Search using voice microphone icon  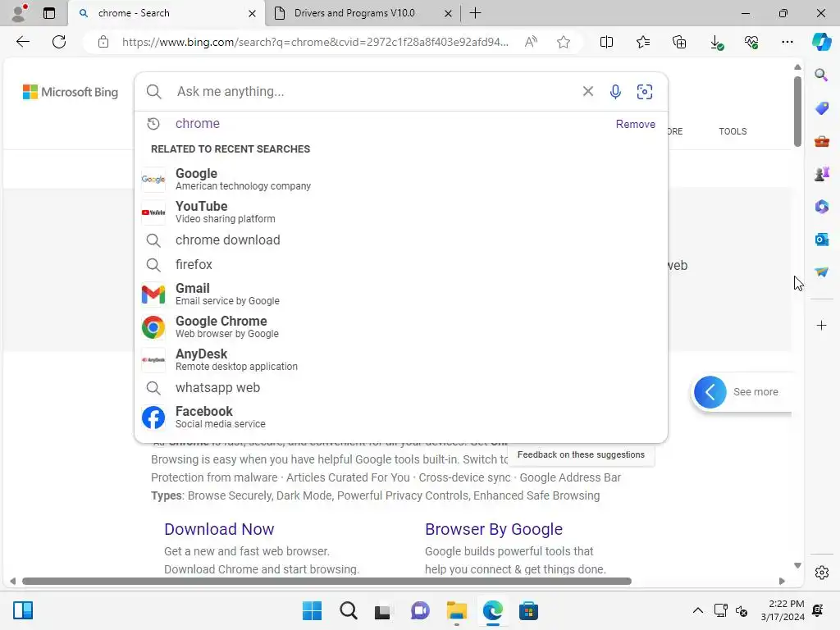[615, 92]
